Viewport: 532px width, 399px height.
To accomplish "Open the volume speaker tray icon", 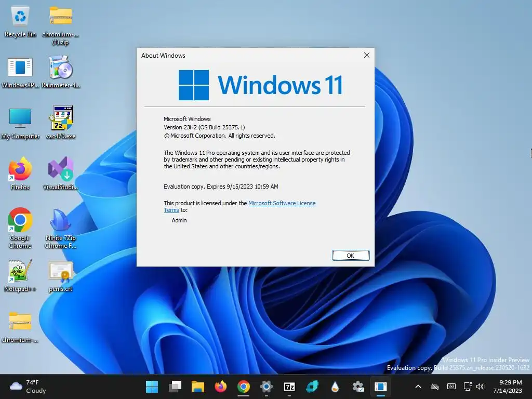I will (x=480, y=387).
